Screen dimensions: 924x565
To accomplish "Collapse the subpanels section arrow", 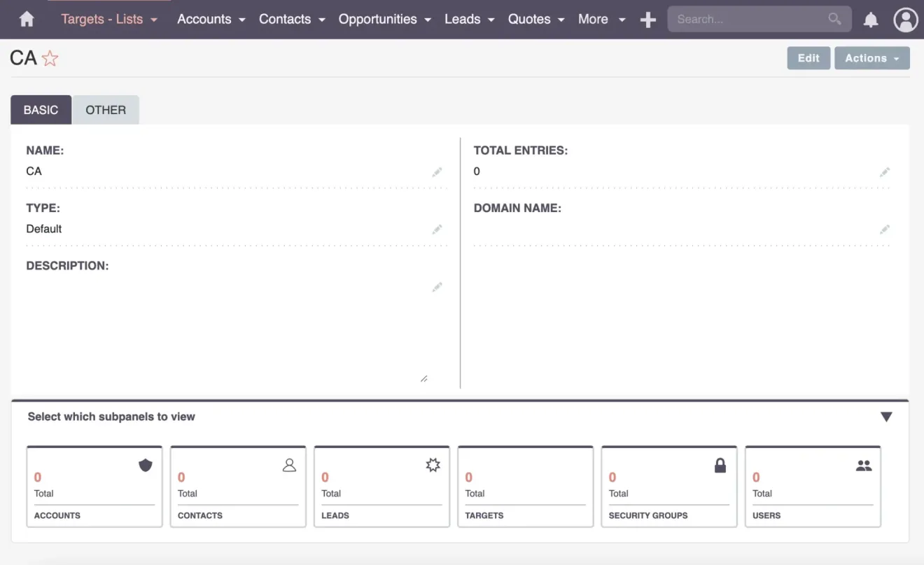I will click(x=886, y=416).
